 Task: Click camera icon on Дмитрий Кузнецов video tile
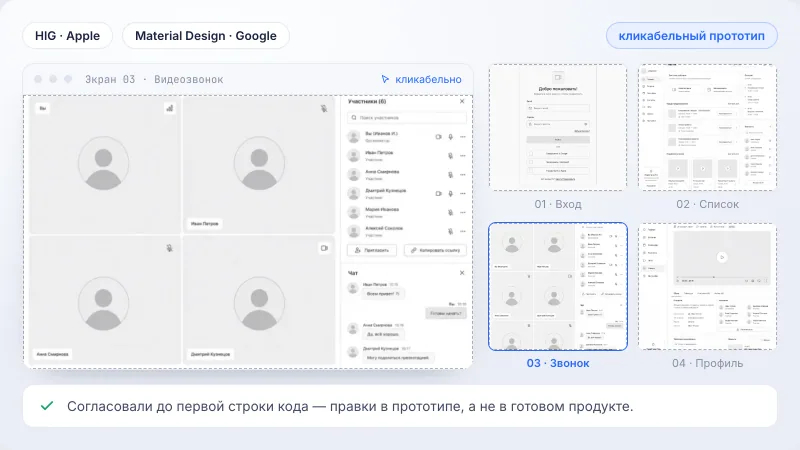324,248
